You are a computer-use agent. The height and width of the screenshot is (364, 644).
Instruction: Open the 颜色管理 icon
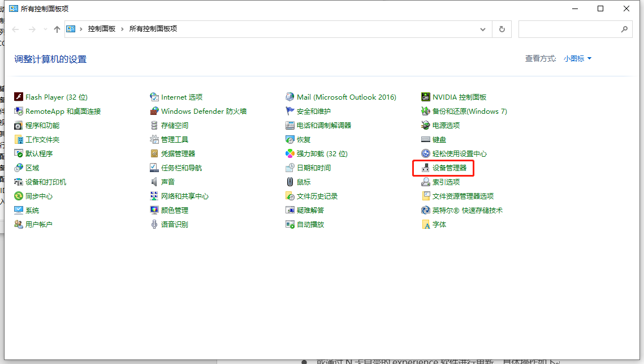[x=154, y=210]
